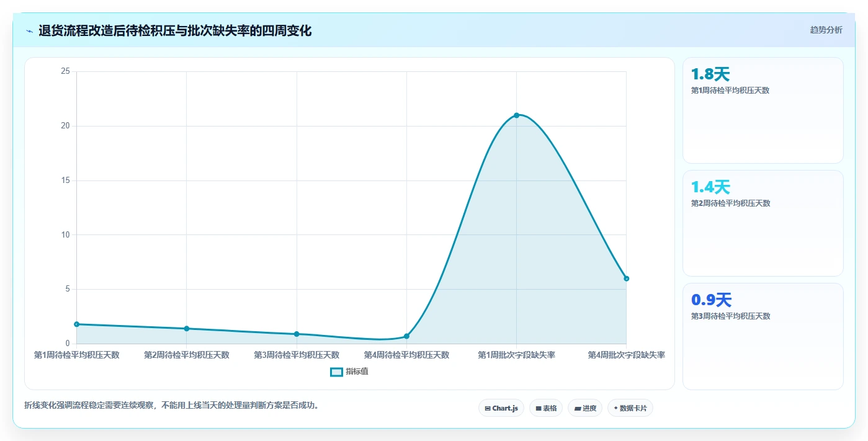The width and height of the screenshot is (868, 441).
Task: Click x-axis label 第2周待检平均积压天数
Action: (x=186, y=355)
